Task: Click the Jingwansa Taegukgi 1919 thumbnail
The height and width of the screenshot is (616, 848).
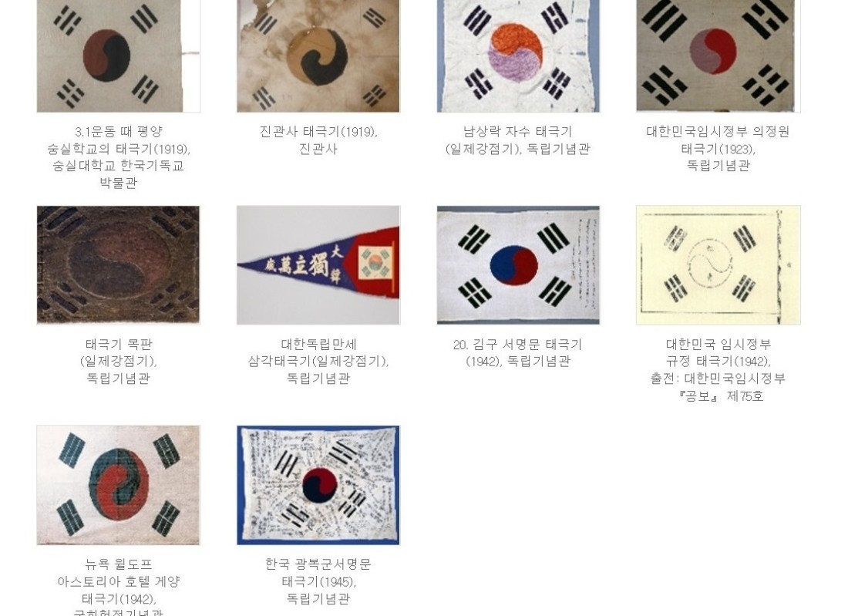Action: pyautogui.click(x=318, y=56)
